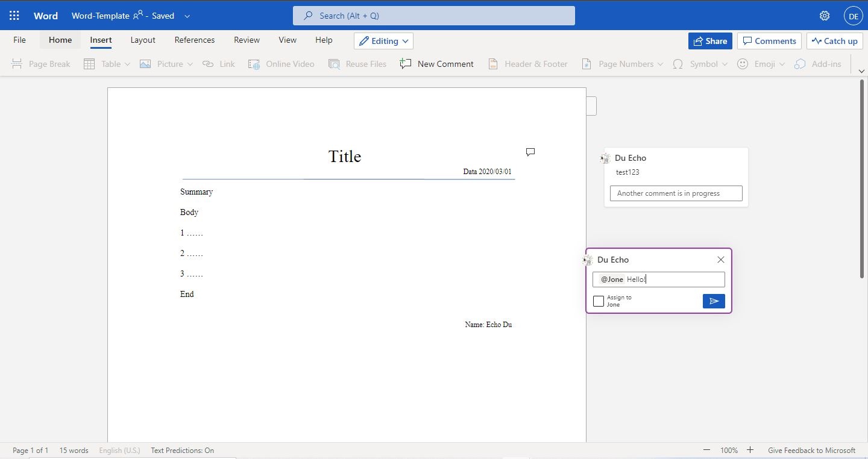Viewport: 868px width, 459px height.
Task: Click the Table grid icon
Action: pos(89,64)
